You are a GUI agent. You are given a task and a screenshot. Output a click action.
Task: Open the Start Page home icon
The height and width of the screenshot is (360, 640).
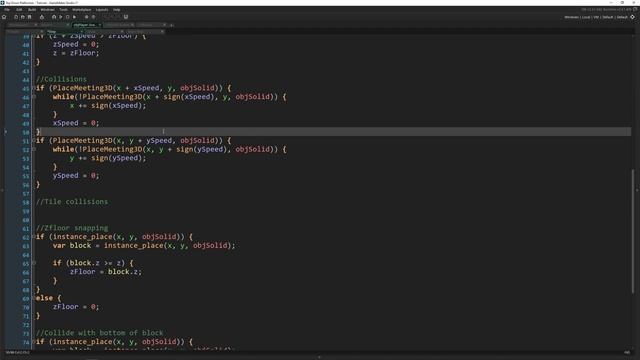pyautogui.click(x=4, y=17)
